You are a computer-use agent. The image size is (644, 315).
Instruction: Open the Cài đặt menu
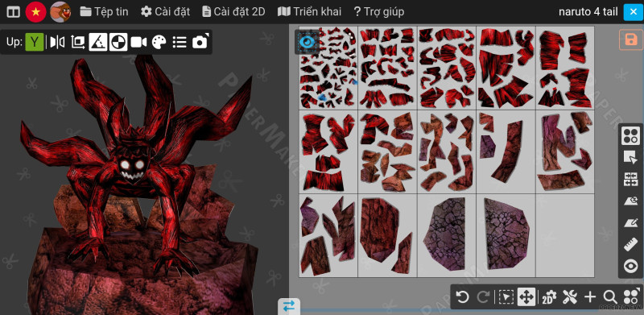[x=165, y=12]
